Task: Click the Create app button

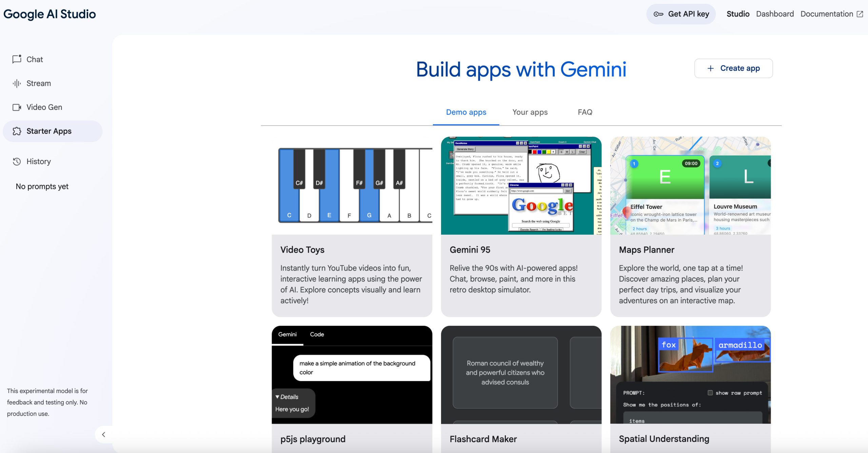Action: click(x=733, y=68)
